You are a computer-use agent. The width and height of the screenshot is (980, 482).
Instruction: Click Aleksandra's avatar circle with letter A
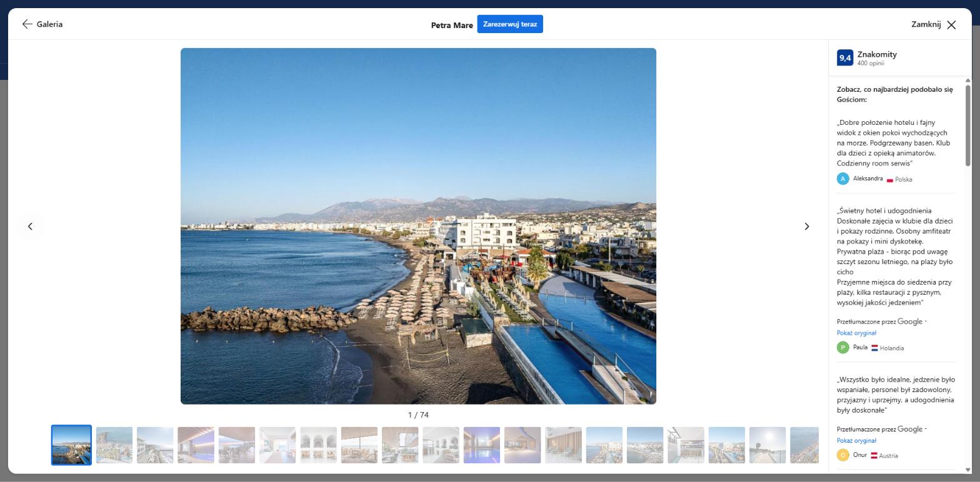(842, 179)
